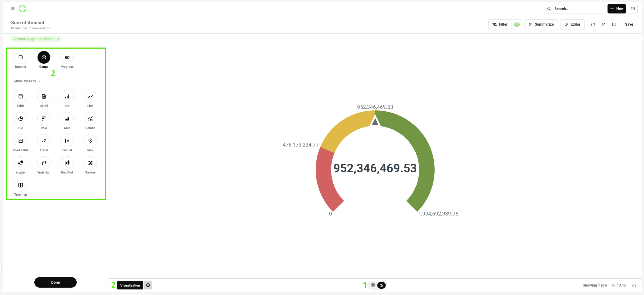Toggle the Visualization panel button
The image size is (644, 295).
point(130,285)
